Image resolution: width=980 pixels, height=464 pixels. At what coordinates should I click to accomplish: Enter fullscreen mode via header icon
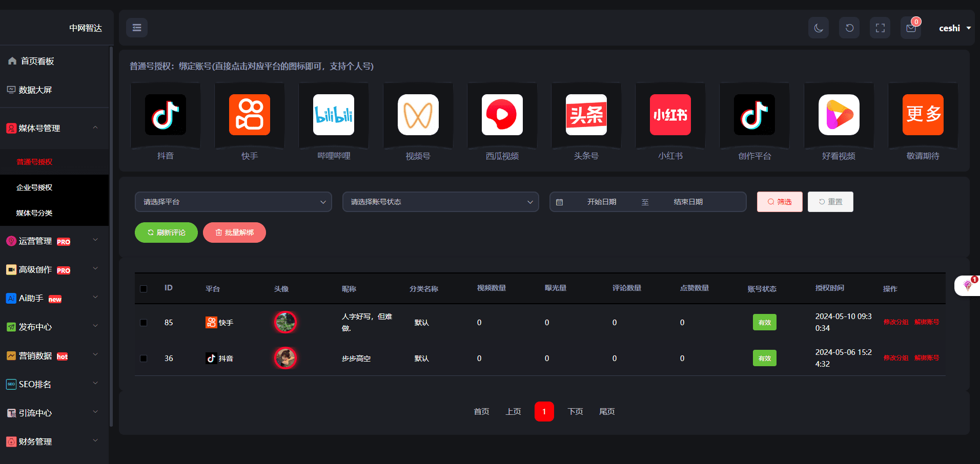click(x=880, y=28)
